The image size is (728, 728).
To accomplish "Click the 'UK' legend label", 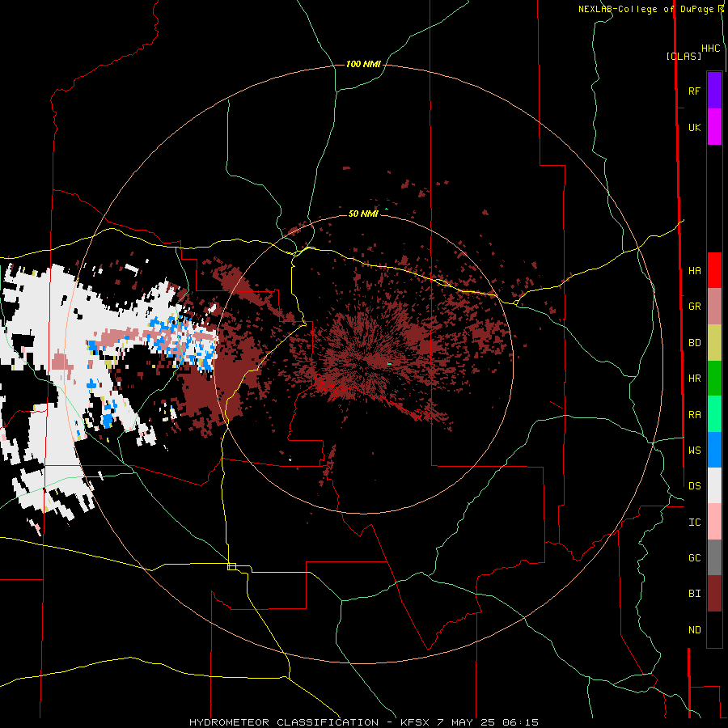I will (694, 127).
